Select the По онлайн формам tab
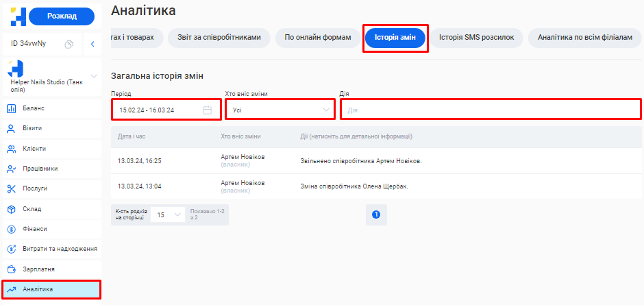This screenshot has height=305, width=644. click(x=317, y=37)
